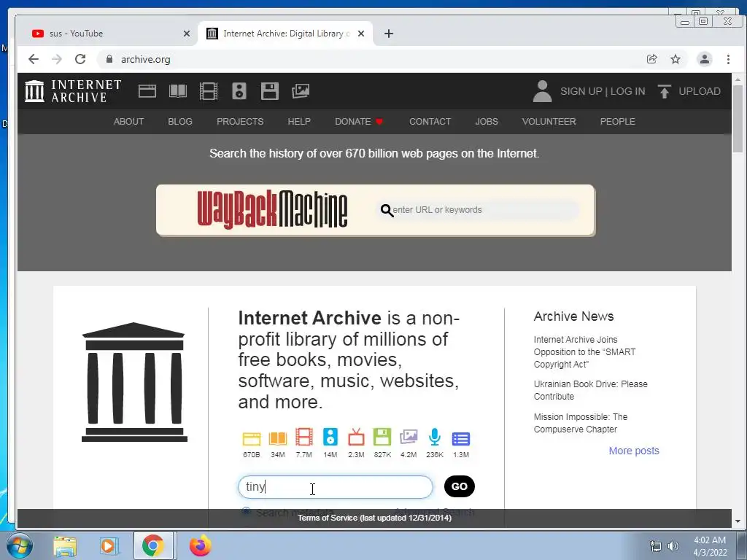The height and width of the screenshot is (560, 747).
Task: Open the 34M texts collection icon
Action: tap(278, 438)
